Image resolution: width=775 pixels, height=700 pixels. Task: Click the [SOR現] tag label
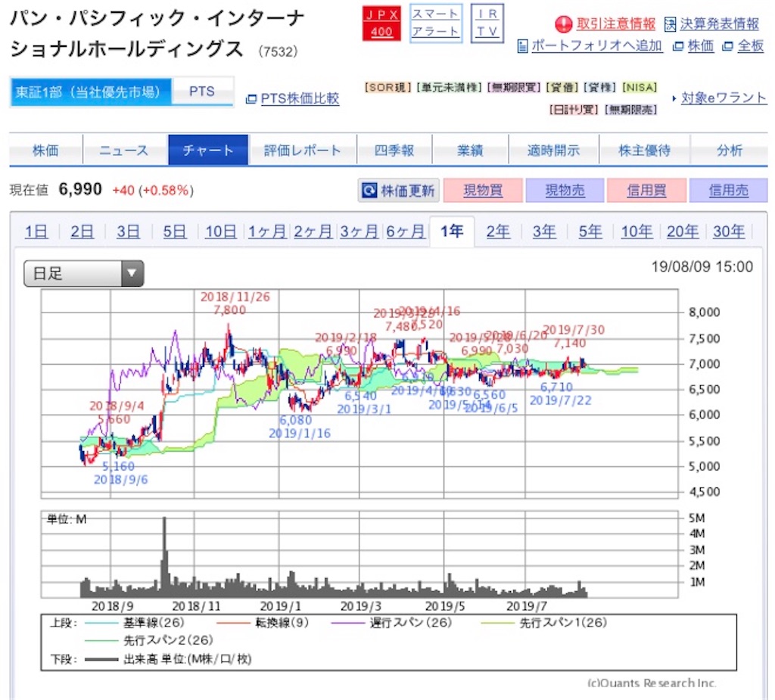click(387, 88)
